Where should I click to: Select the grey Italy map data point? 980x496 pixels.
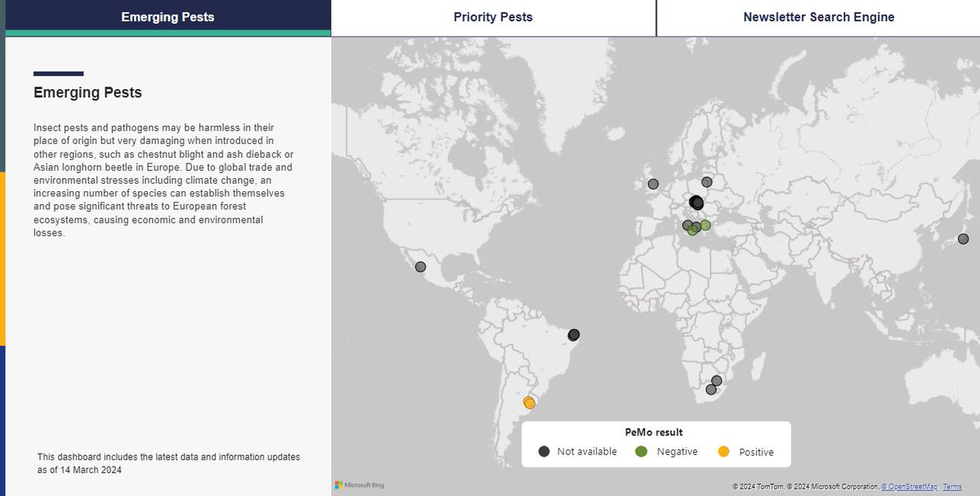[687, 225]
